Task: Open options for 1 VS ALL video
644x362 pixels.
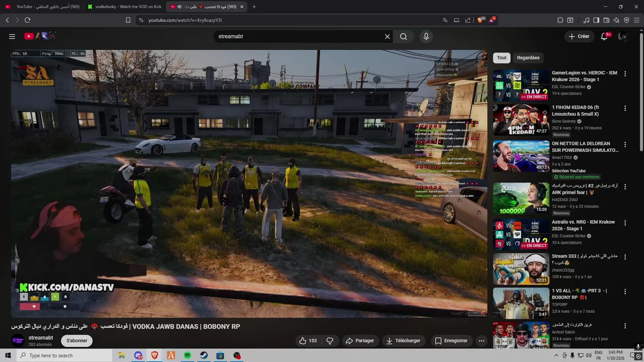Action: coord(625,291)
